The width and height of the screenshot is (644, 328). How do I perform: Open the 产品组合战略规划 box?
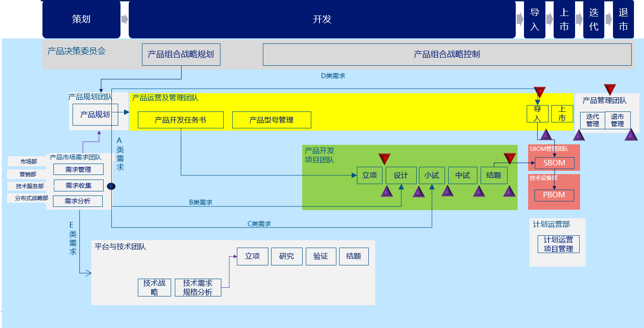181,54
